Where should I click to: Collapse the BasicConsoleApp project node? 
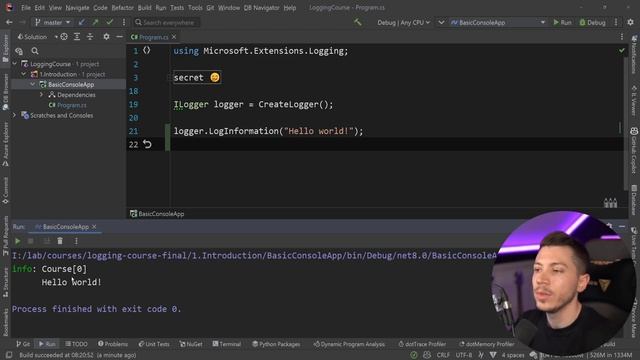click(x=32, y=84)
